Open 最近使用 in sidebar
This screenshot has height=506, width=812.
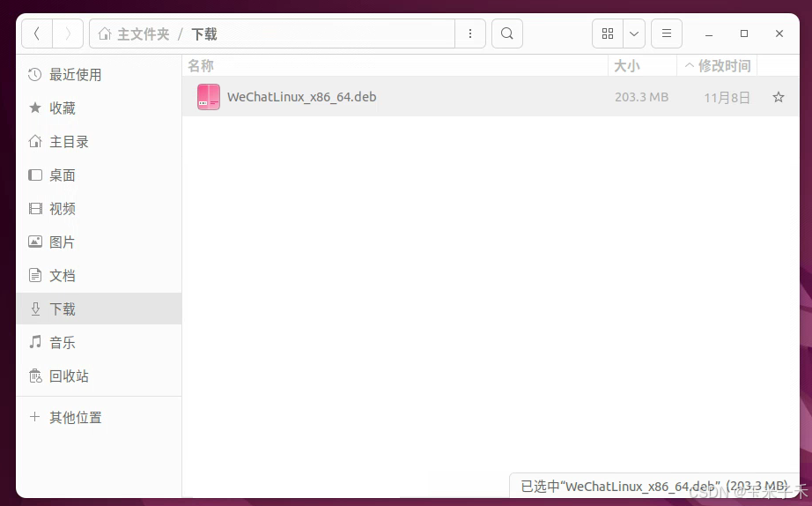pos(99,75)
